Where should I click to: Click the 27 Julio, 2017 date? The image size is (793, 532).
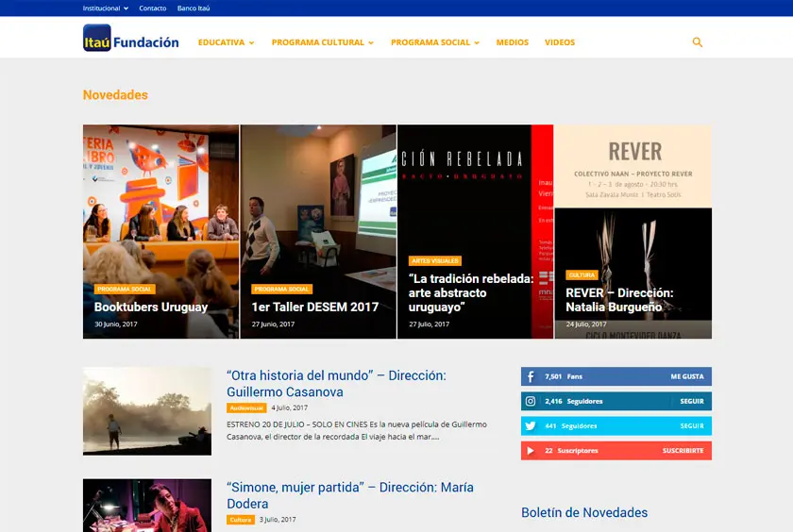coord(429,324)
